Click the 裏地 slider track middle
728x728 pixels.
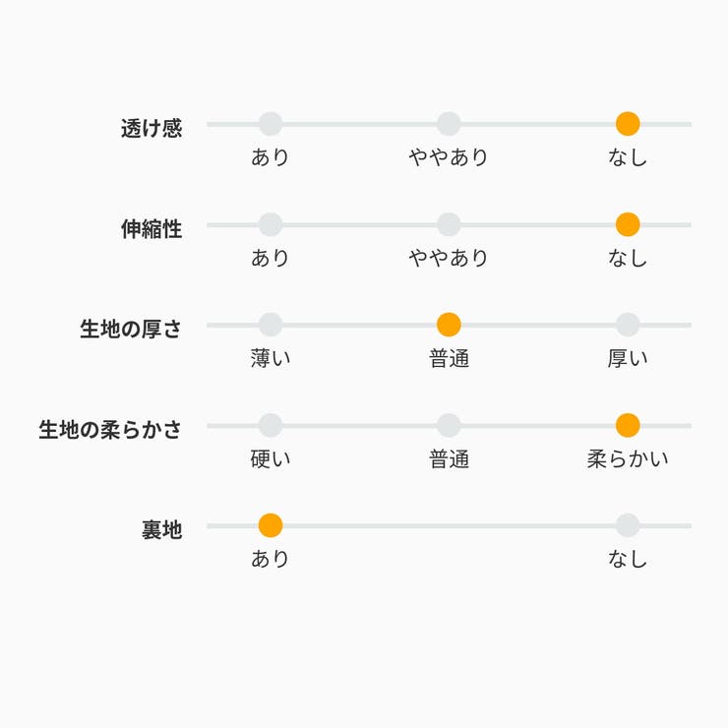(449, 525)
